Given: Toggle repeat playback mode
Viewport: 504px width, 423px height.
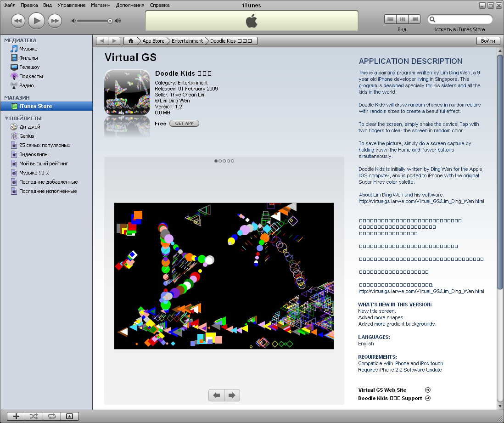Looking at the screenshot, I should click(x=52, y=416).
